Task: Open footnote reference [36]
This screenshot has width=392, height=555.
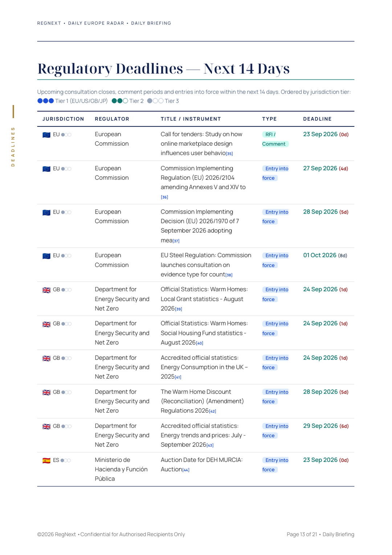Action: 164,197
